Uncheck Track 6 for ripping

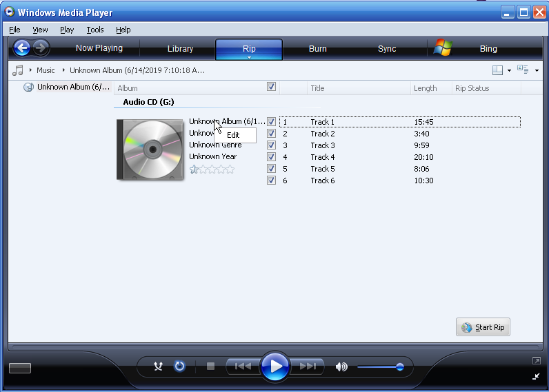(271, 180)
